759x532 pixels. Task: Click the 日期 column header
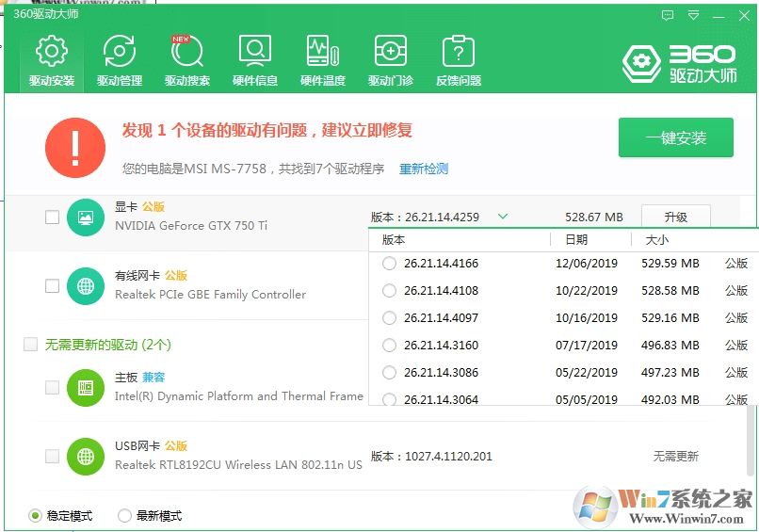coord(576,239)
